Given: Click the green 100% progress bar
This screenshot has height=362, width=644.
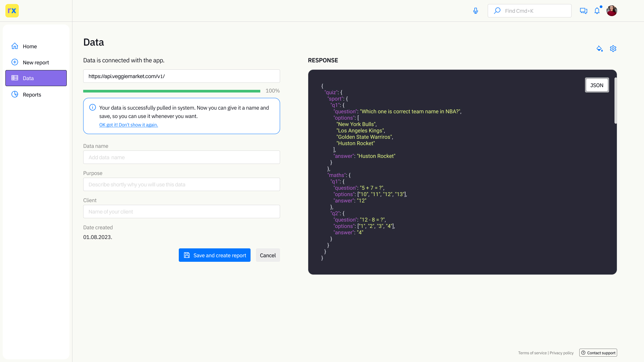Looking at the screenshot, I should [172, 91].
